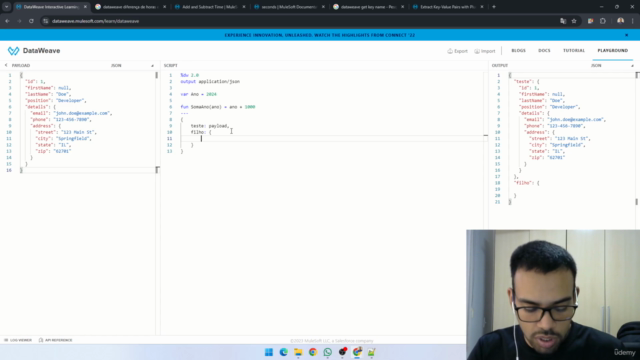Open the DOCS menu item

544,51
